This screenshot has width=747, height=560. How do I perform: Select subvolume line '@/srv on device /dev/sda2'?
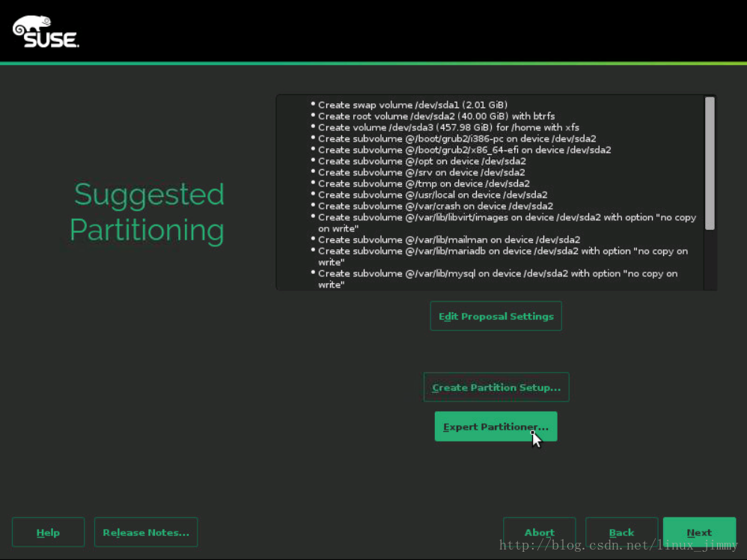click(x=421, y=172)
